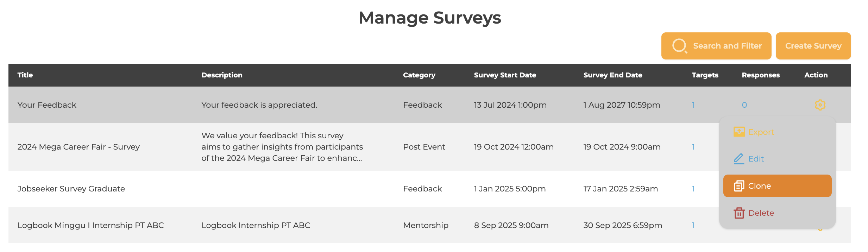Open targets link for 2024 Mega Career Fair
Screen dimensions: 868x252
pos(693,147)
